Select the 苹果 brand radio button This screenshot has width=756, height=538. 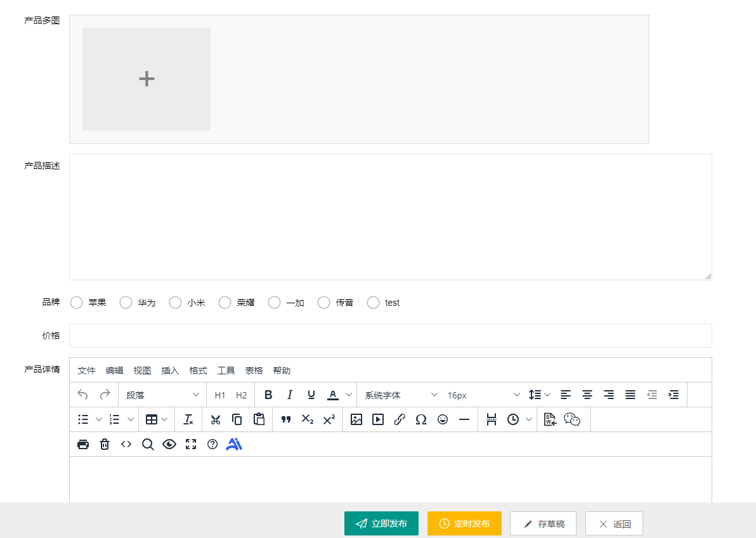coord(76,303)
